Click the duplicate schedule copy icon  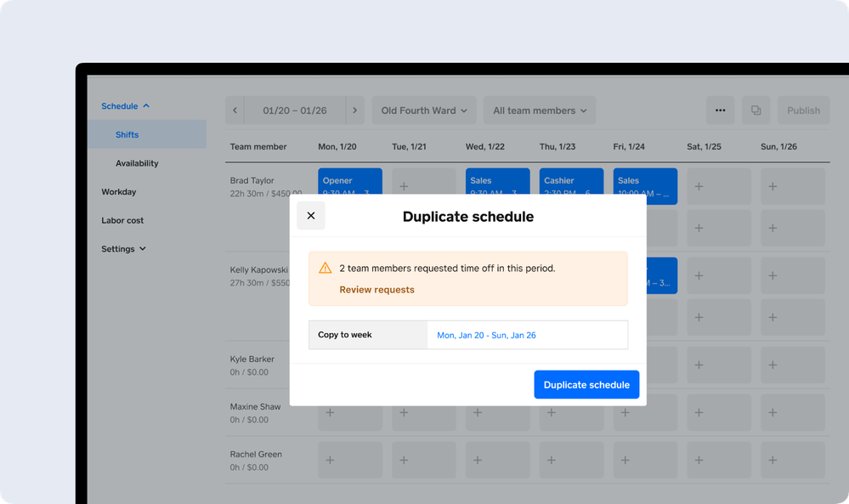coord(756,110)
